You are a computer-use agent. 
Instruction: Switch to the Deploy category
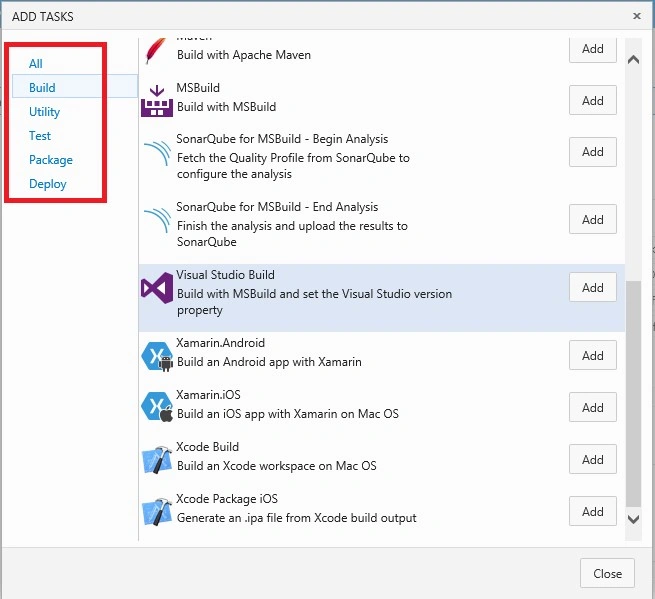point(48,184)
